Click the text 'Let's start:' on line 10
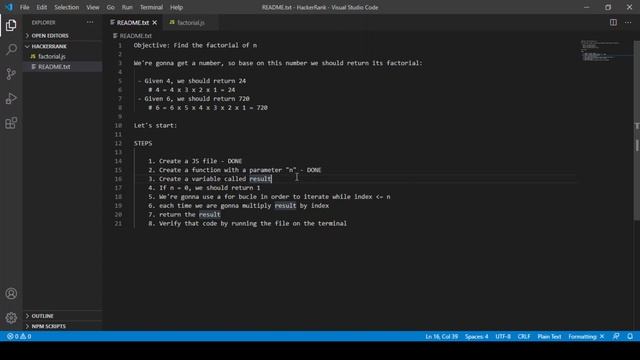Screen dimensions: 640x360 point(156,125)
